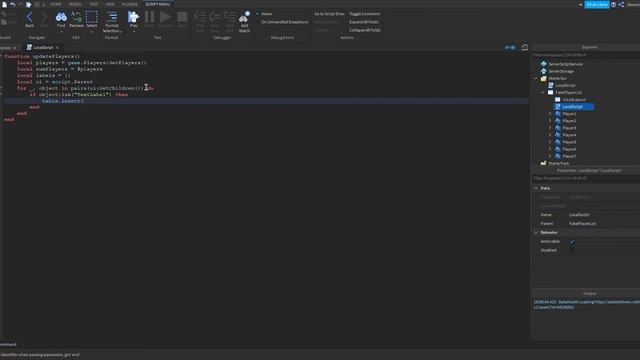This screenshot has width=640, height=360.
Task: Collapse the Behavior properties section
Action: [x=536, y=233]
